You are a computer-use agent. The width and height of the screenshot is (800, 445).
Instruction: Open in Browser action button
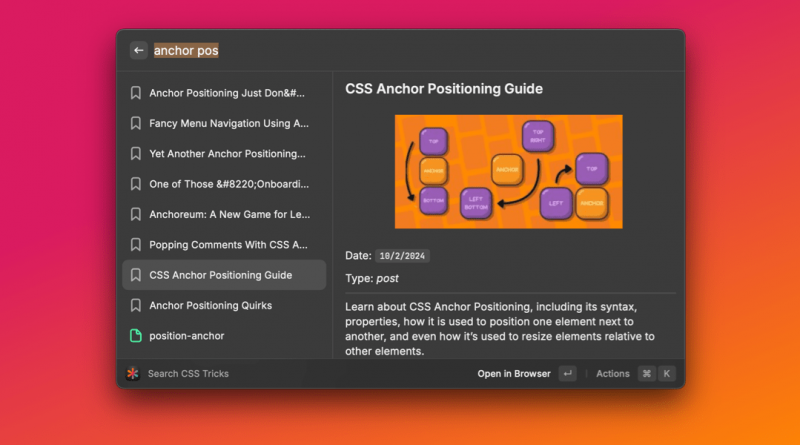(514, 373)
